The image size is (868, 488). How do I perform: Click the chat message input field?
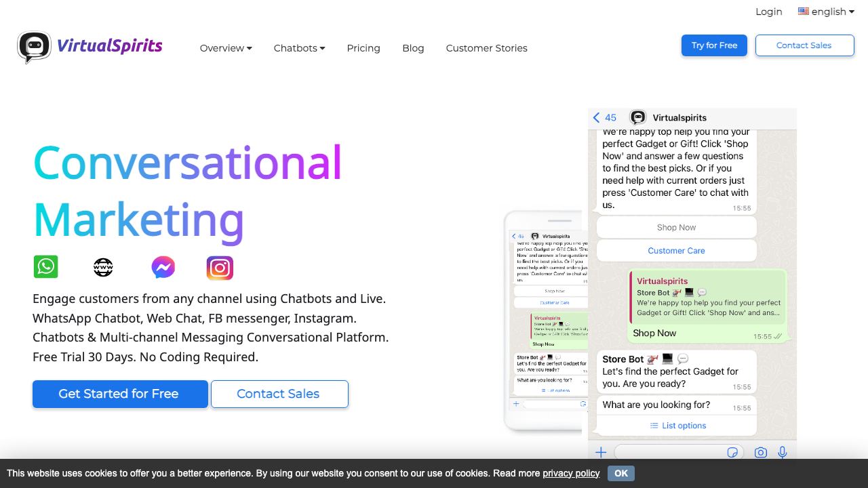679,452
